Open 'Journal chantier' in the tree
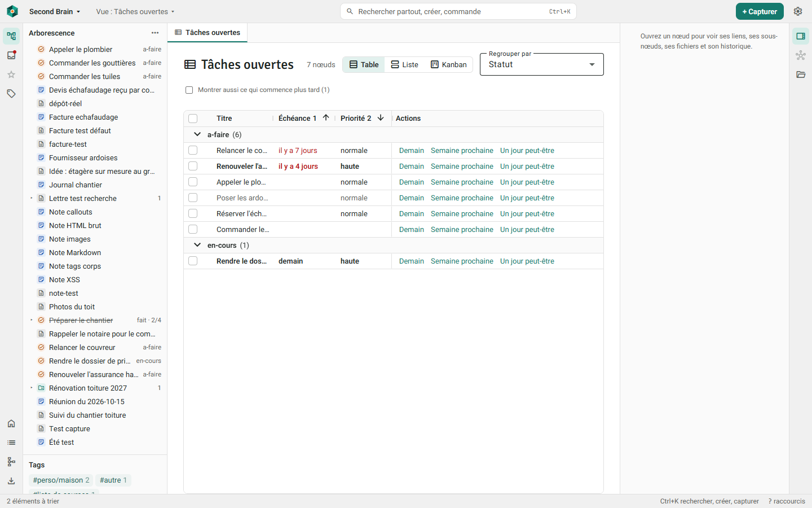The width and height of the screenshot is (812, 508). (76, 185)
